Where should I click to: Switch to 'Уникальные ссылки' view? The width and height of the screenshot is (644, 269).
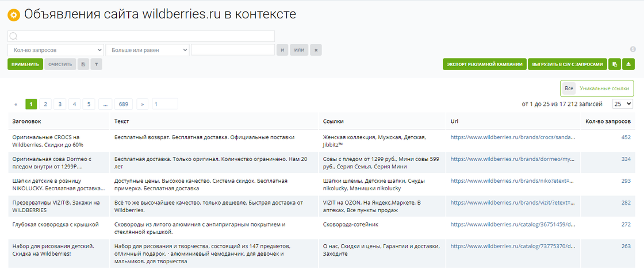(604, 89)
